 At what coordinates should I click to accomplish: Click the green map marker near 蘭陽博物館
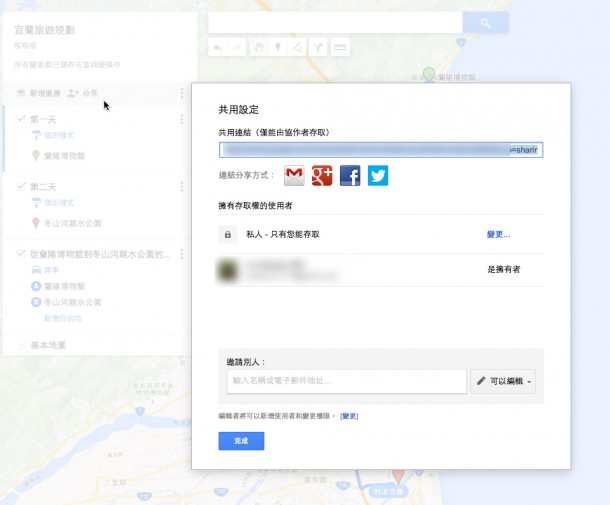429,74
